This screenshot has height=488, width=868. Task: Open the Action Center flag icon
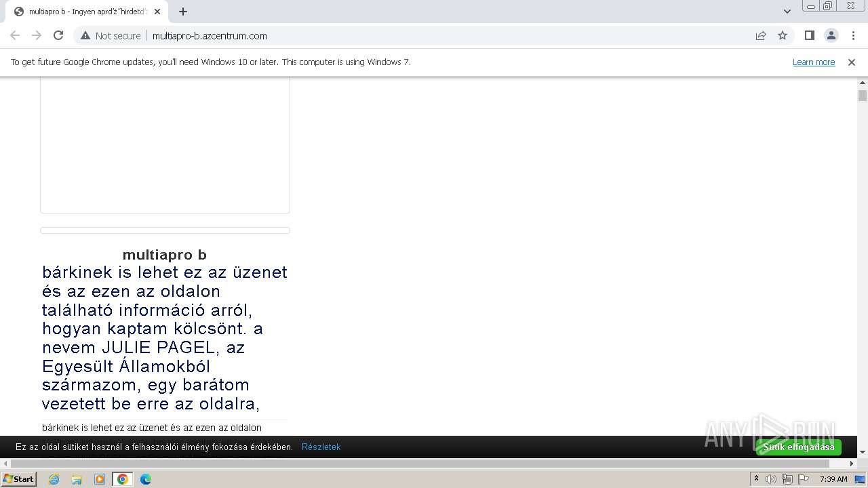[x=803, y=479]
